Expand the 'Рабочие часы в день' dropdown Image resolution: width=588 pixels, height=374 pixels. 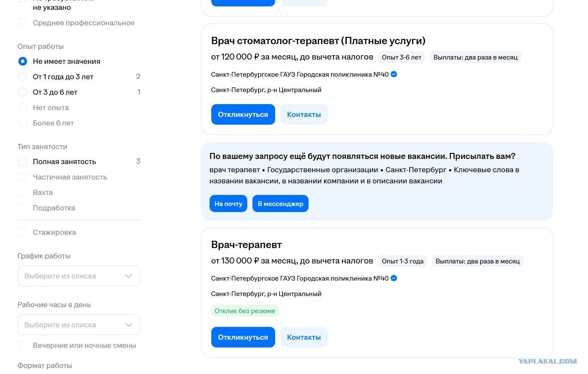point(79,325)
